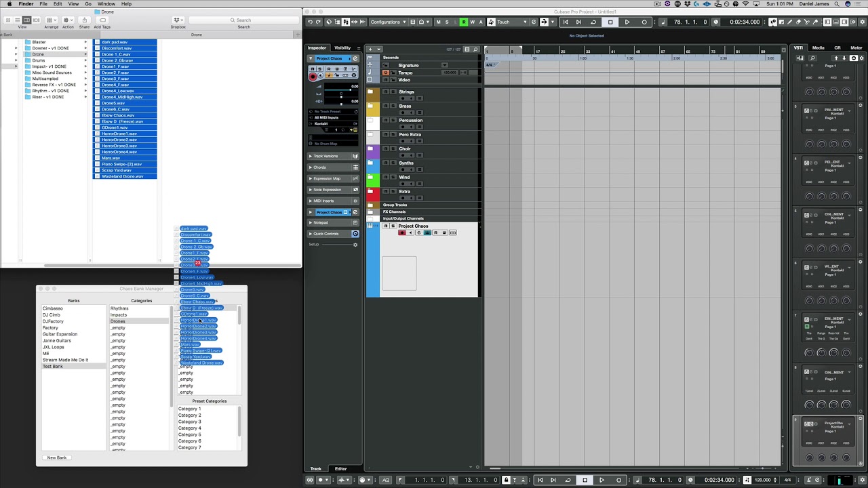
Task: Adjust inspector track volume slider
Action: (x=341, y=90)
